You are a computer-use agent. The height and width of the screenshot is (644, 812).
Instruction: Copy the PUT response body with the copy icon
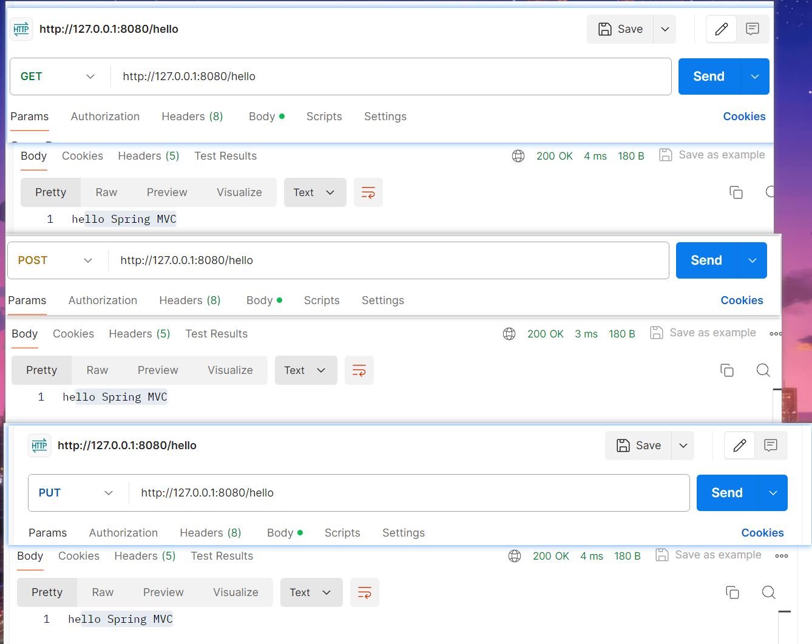[x=732, y=592]
